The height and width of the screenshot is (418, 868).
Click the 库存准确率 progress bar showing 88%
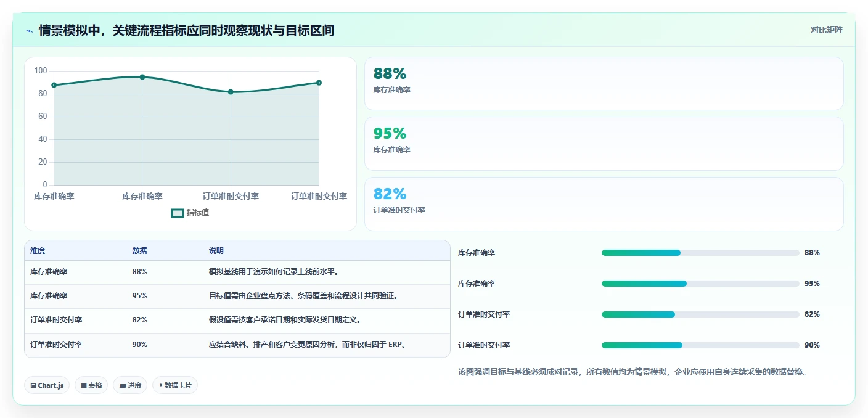click(x=700, y=253)
